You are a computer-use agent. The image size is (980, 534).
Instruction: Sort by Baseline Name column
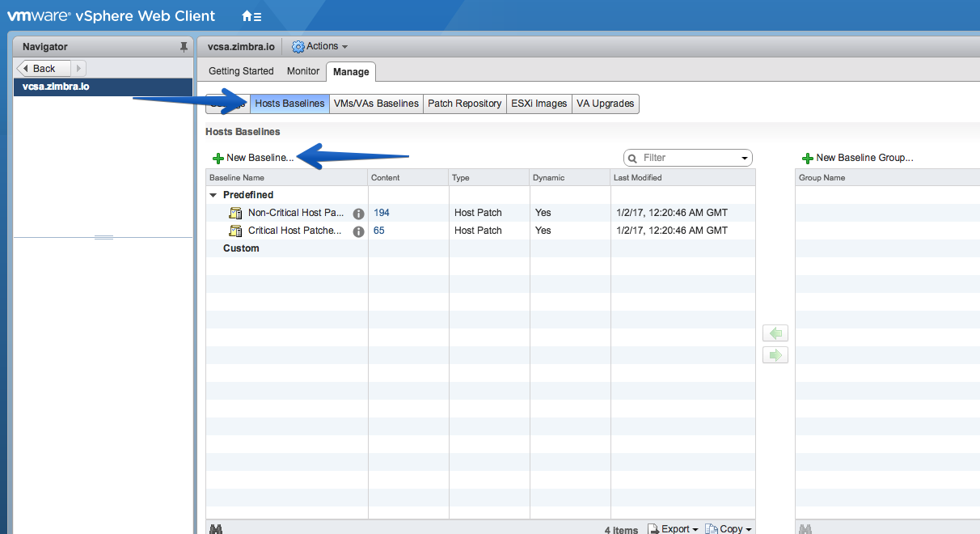287,177
